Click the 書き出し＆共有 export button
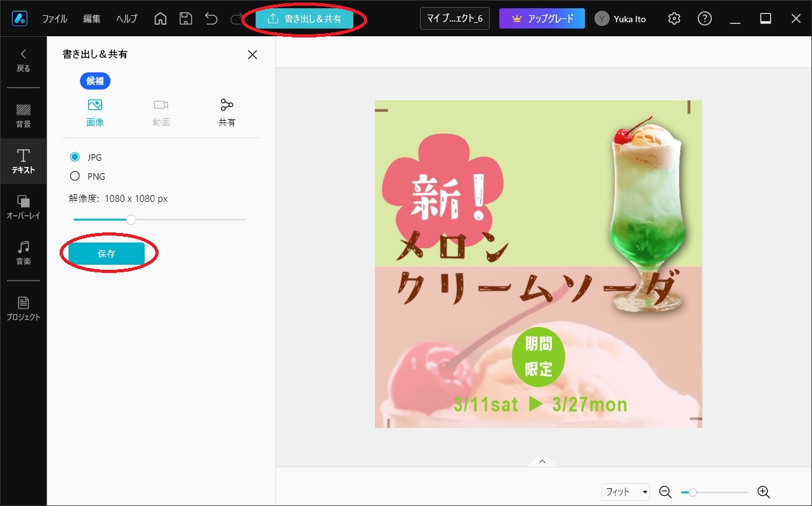Viewport: 812px width, 506px height. [304, 19]
